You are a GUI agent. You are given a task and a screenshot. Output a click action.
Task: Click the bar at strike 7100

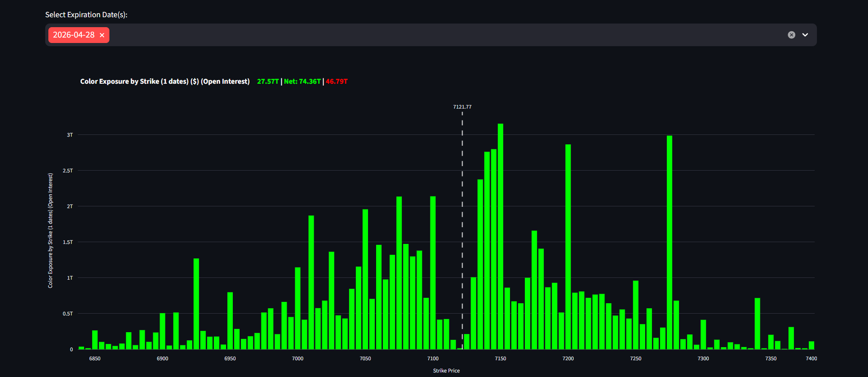pos(433,272)
